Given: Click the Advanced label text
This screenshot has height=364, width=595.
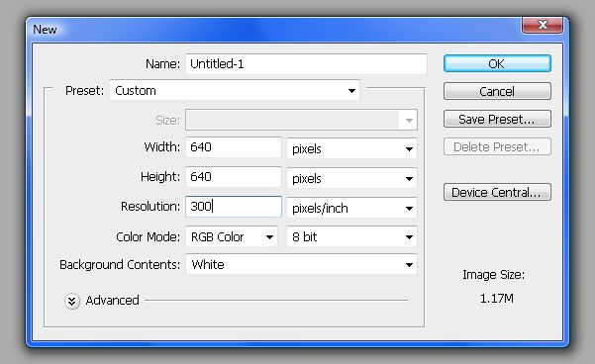Looking at the screenshot, I should point(112,301).
